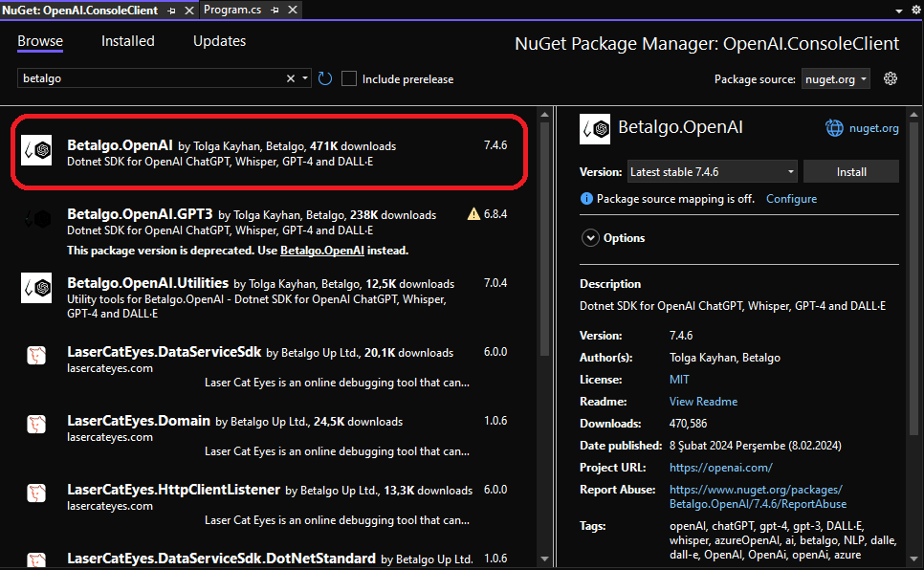This screenshot has height=570, width=924.
Task: Open the document window options gear
Action: tap(916, 10)
